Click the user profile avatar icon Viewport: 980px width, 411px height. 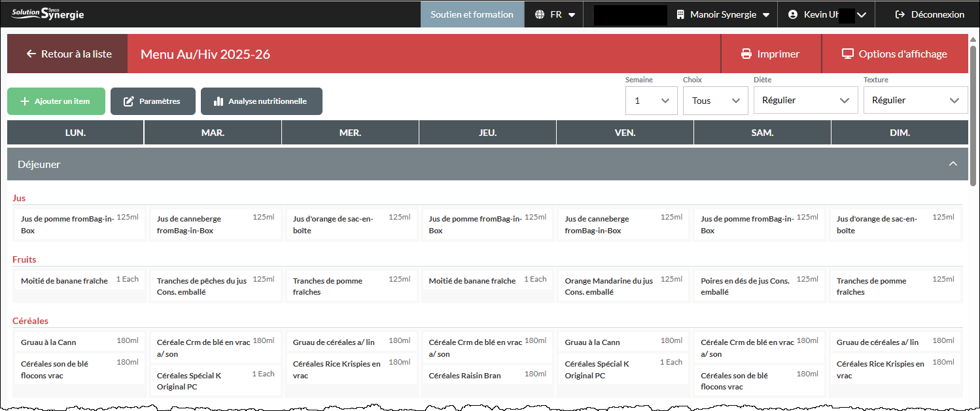pos(793,14)
